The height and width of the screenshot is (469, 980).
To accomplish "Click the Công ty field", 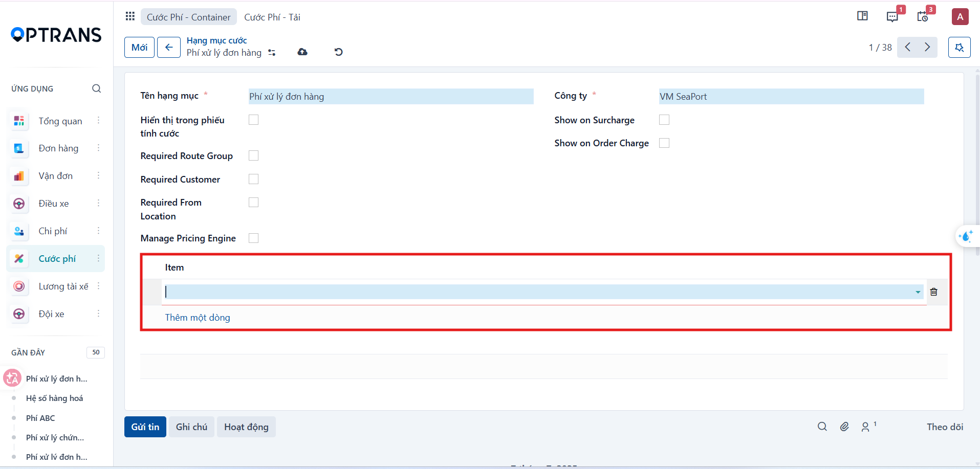I will [x=792, y=97].
